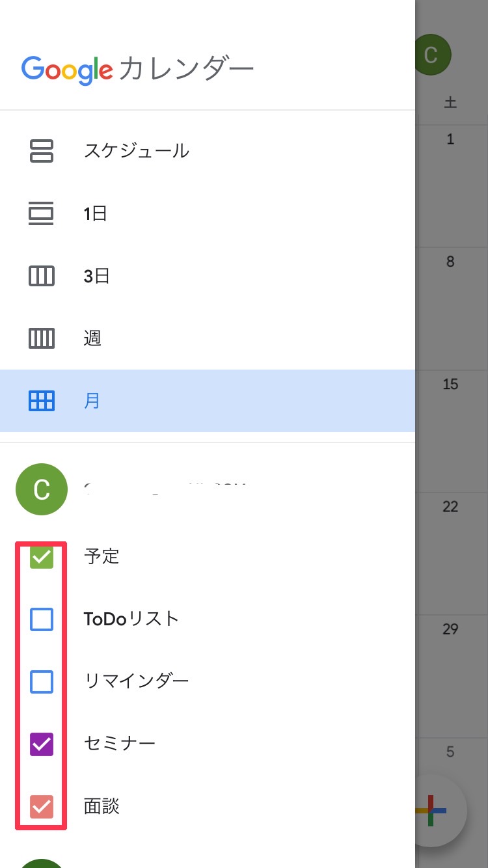This screenshot has height=868, width=488.
Task: Select スケジュール view menu item
Action: pyautogui.click(x=137, y=151)
